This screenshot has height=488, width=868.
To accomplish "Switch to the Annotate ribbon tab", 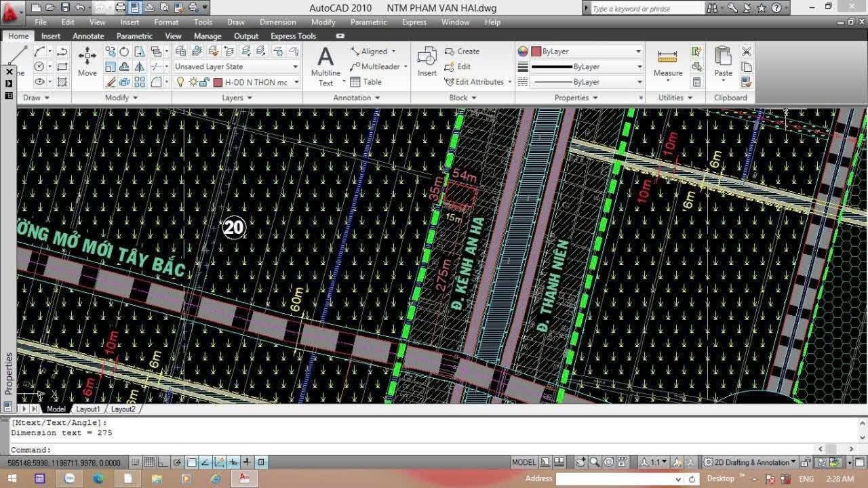I will coord(88,35).
